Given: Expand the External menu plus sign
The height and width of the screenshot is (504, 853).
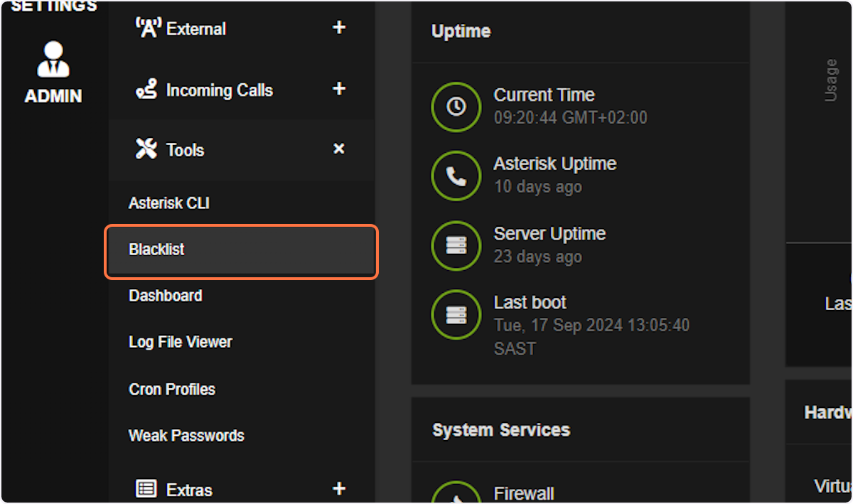Looking at the screenshot, I should [x=339, y=28].
